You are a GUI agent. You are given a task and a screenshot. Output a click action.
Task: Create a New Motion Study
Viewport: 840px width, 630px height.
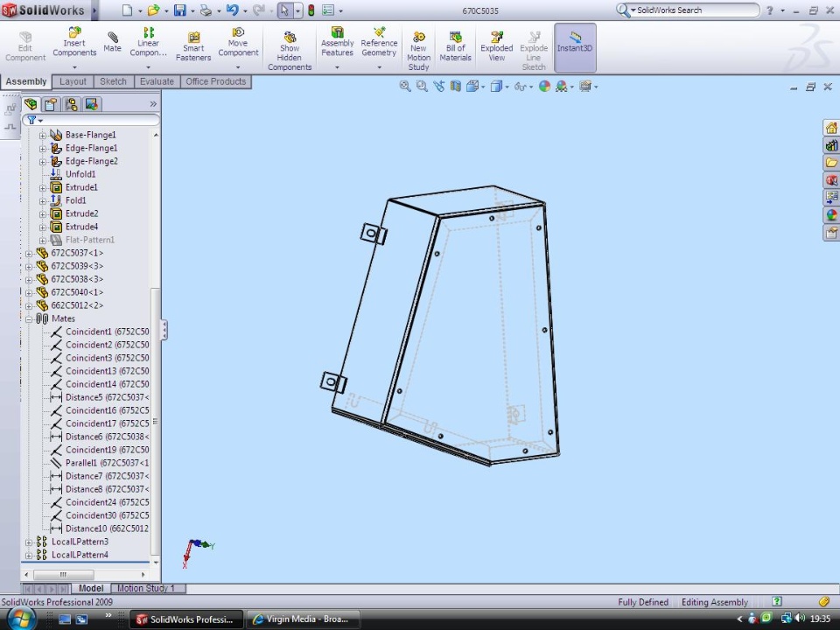418,51
